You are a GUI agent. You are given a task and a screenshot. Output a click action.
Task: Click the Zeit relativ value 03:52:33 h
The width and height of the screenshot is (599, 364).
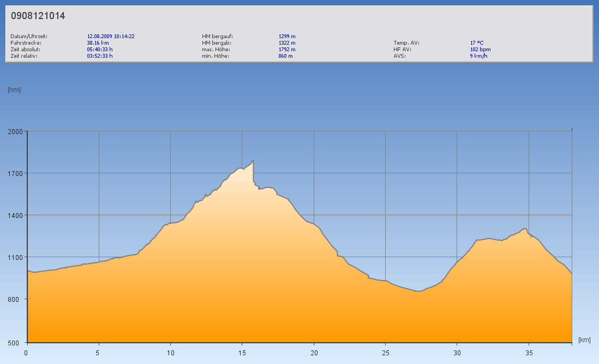100,56
